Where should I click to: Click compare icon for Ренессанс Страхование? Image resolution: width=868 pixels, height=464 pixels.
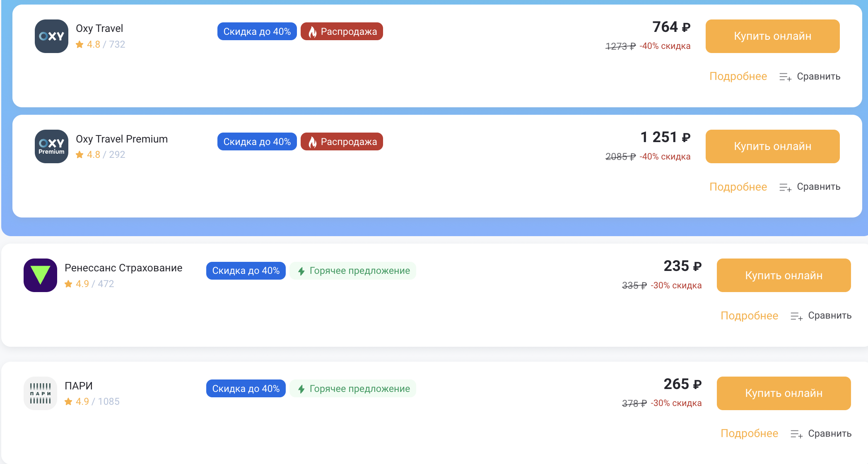[x=796, y=316]
